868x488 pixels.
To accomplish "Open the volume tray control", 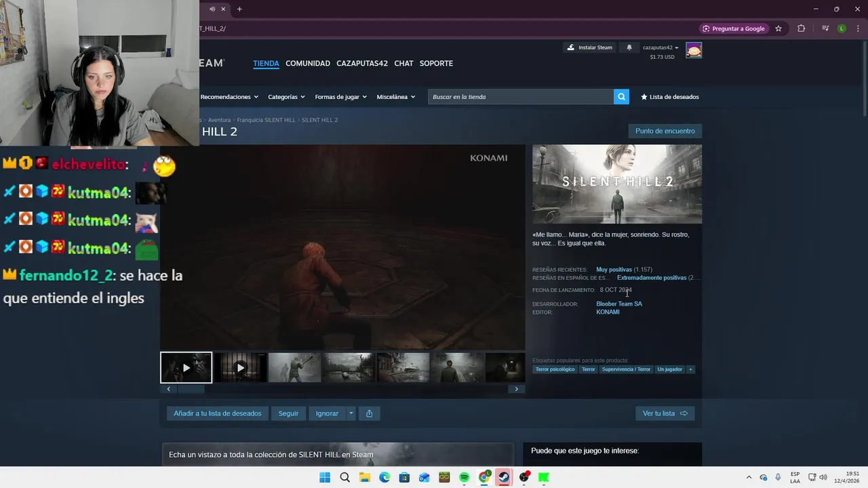I will 823,477.
